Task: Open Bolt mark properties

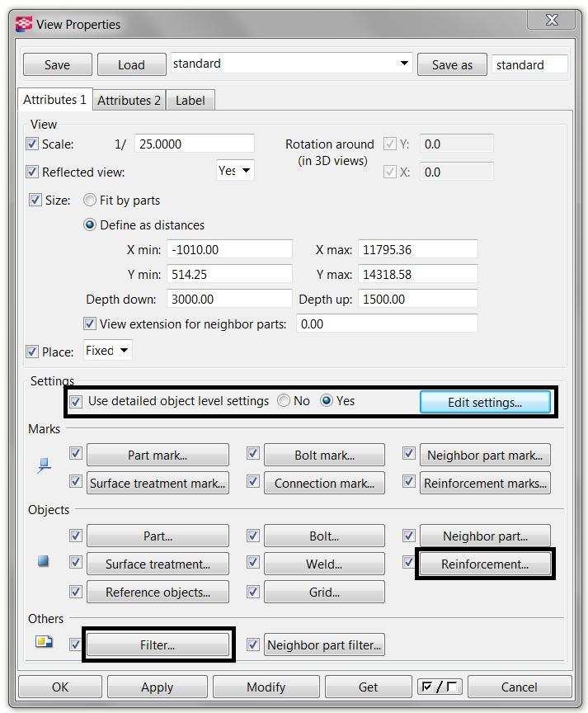Action: [x=324, y=456]
